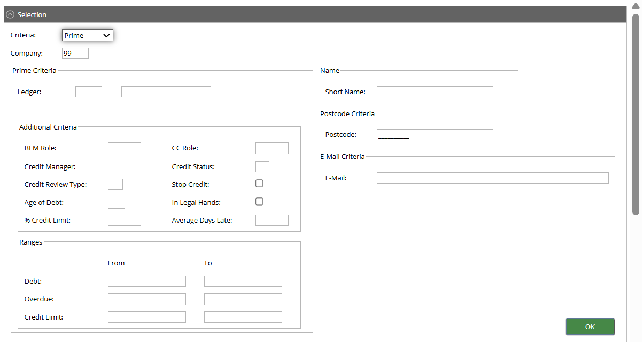The width and height of the screenshot is (644, 342).
Task: Click the Credit Review Type field
Action: coord(115,184)
